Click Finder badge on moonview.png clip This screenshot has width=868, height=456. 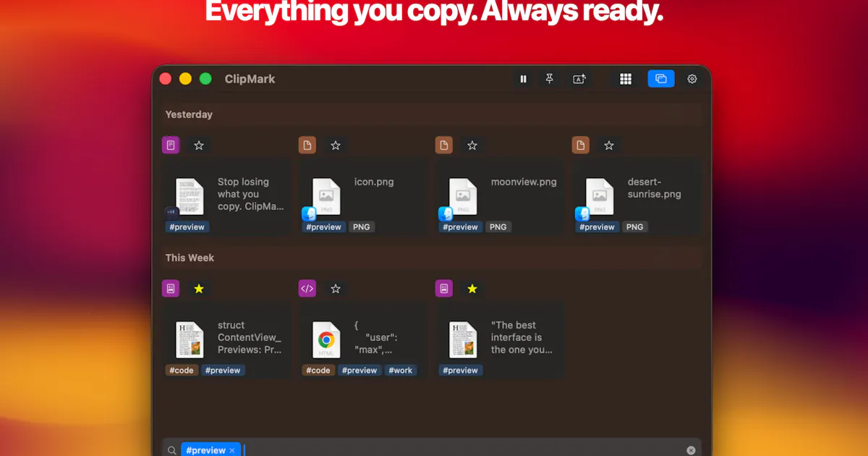[446, 214]
